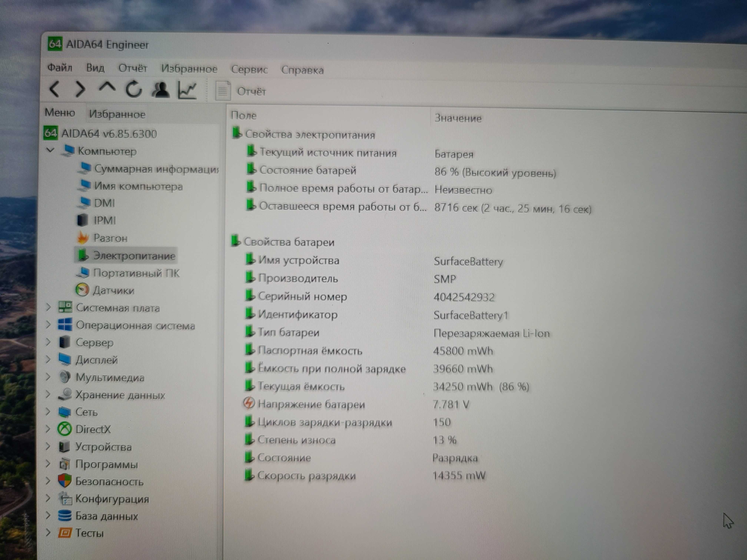The height and width of the screenshot is (560, 747).
Task: Click the DirectX Xbox icon
Action: pos(64,429)
